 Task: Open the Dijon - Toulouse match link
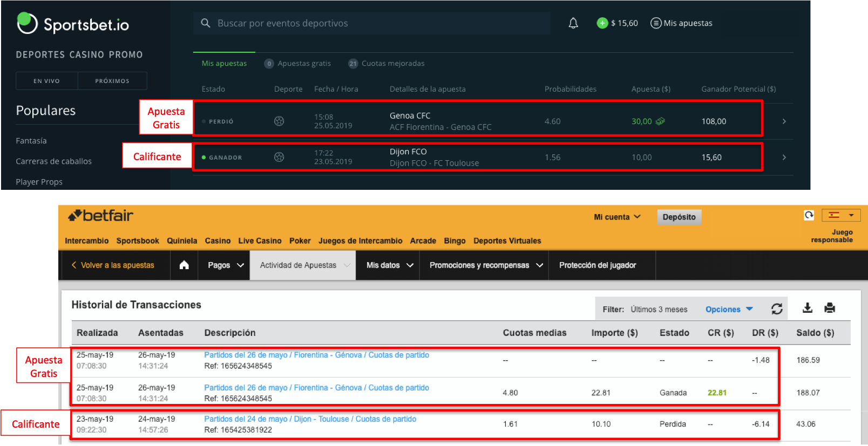pos(310,419)
